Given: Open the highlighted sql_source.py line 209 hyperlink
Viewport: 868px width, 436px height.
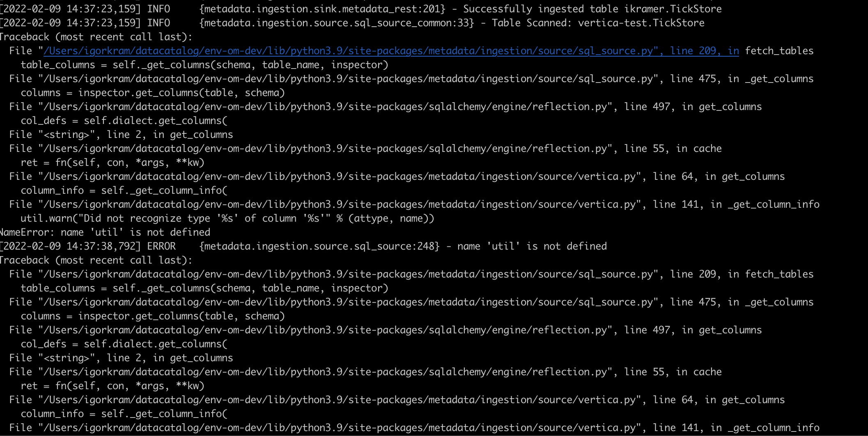Looking at the screenshot, I should [x=390, y=50].
